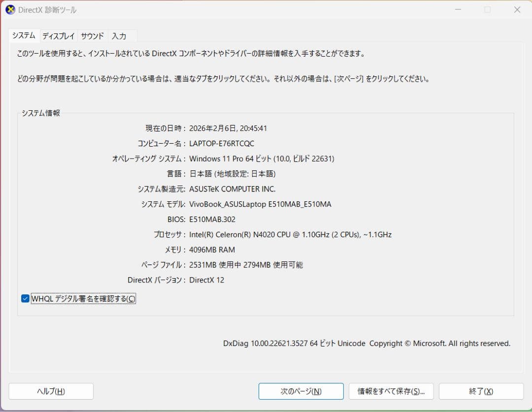This screenshot has width=532, height=412.
Task: Click the DirectX 12 version text
Action: coord(209,280)
